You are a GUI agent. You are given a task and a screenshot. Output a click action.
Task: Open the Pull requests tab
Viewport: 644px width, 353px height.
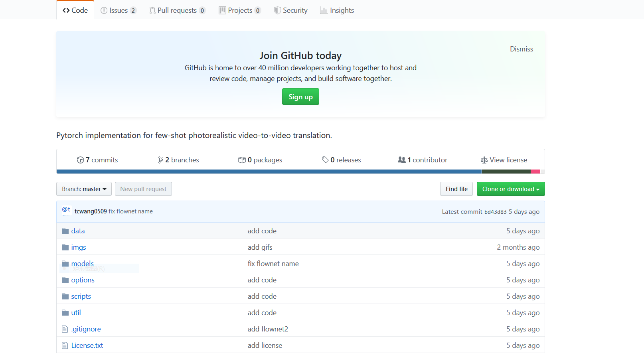177,10
